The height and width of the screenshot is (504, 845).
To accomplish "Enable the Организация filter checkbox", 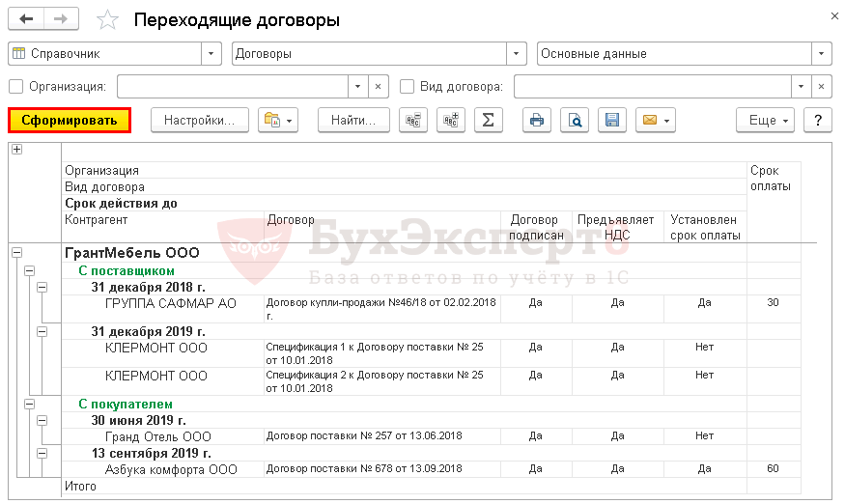I will point(16,86).
